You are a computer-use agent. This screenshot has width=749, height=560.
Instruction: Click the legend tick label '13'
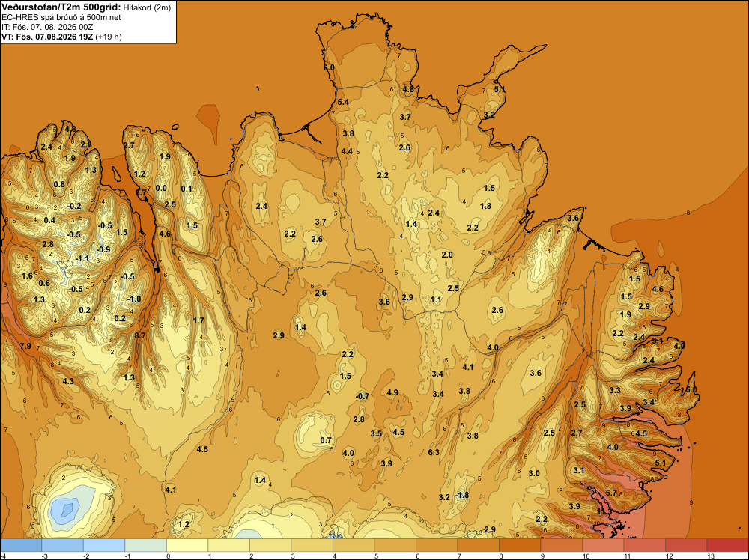(710, 556)
